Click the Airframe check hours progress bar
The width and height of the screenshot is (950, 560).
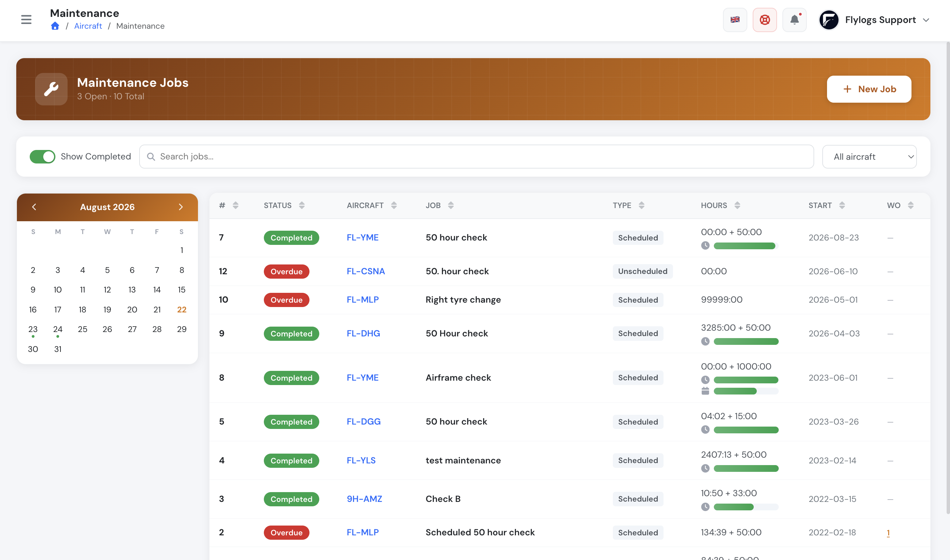[746, 380]
